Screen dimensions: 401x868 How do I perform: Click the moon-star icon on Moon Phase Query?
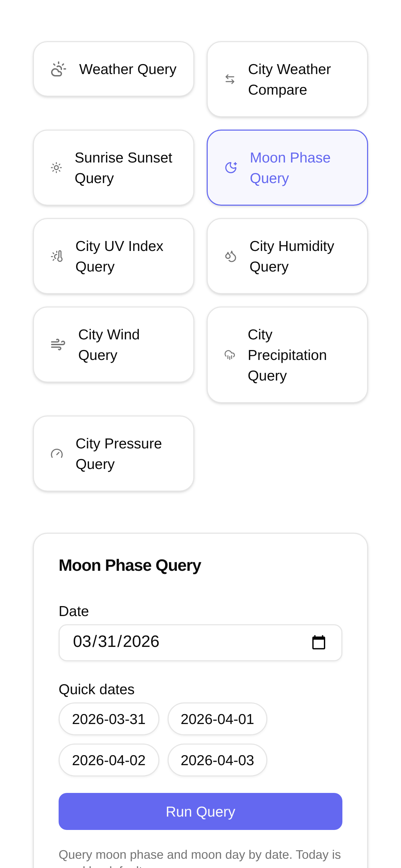231,168
